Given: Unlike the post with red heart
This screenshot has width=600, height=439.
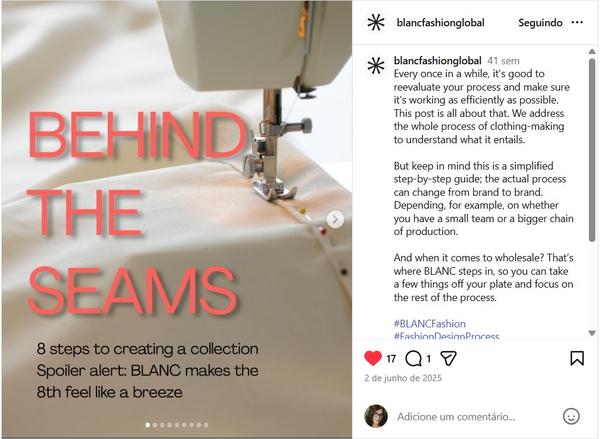Looking at the screenshot, I should tap(373, 358).
